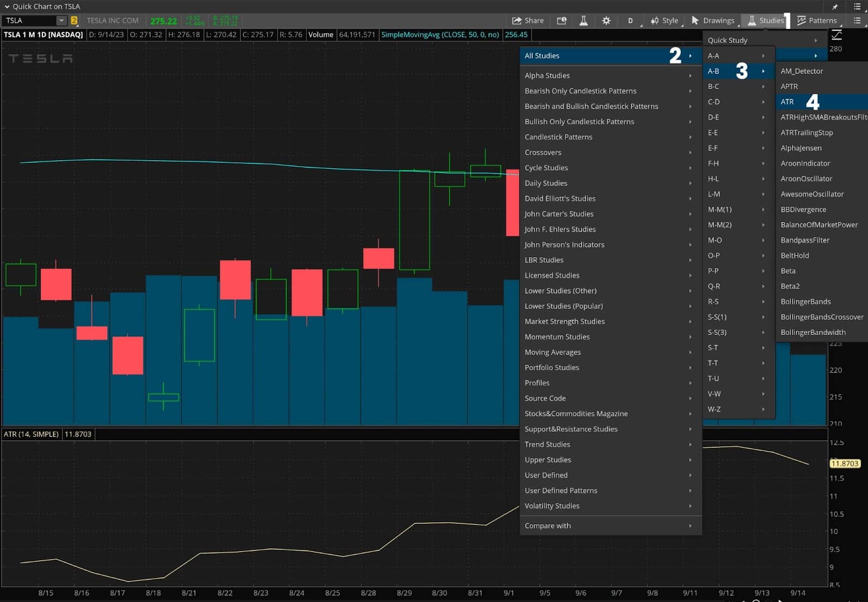Open Crossovers submenu

tap(611, 153)
